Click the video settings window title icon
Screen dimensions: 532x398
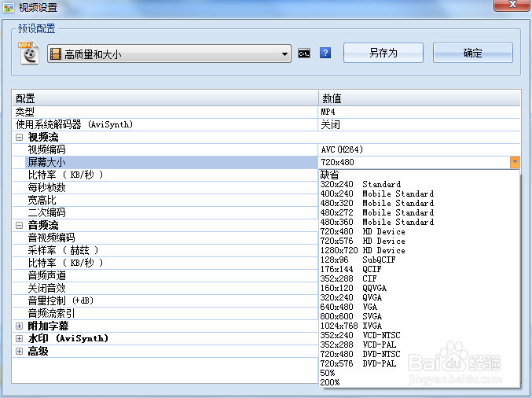coord(9,7)
